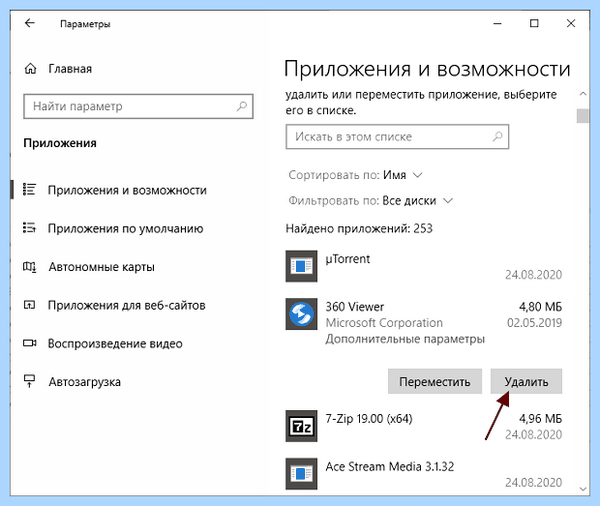600x506 pixels.
Task: Click the 7-Zip app icon
Action: (301, 426)
